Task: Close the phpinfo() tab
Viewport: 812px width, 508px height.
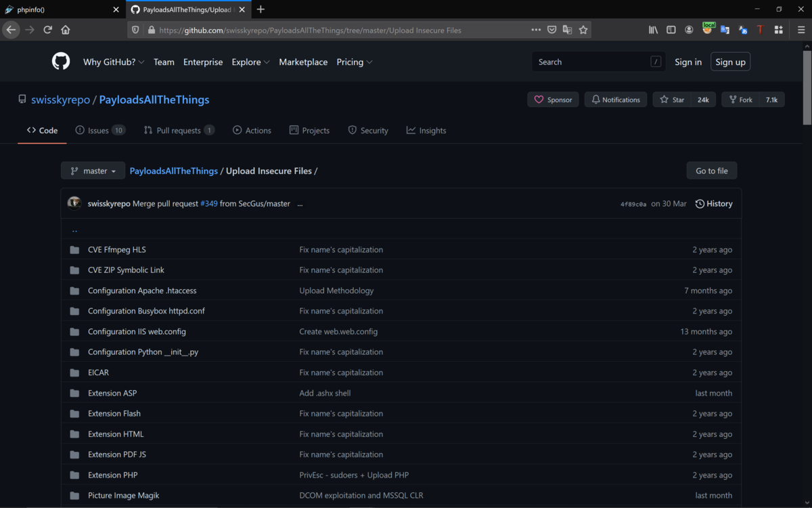Action: tap(116, 9)
